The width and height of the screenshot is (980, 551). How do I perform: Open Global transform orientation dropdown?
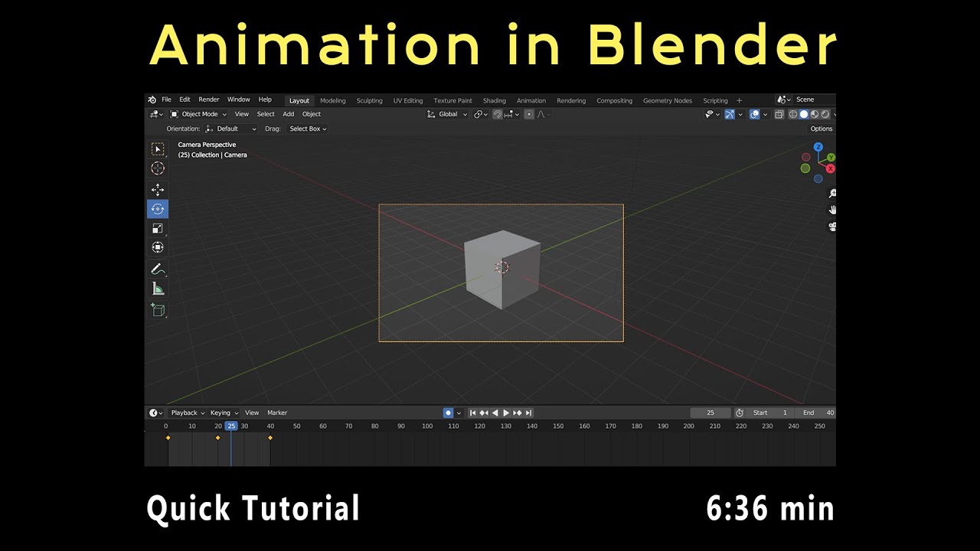tap(447, 114)
